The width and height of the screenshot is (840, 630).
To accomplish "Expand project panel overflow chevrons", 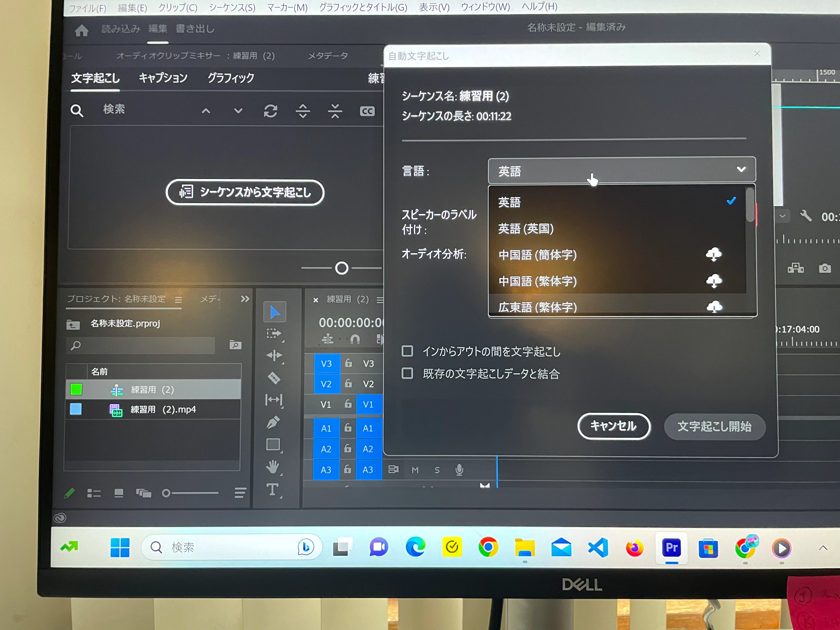I will [x=245, y=299].
